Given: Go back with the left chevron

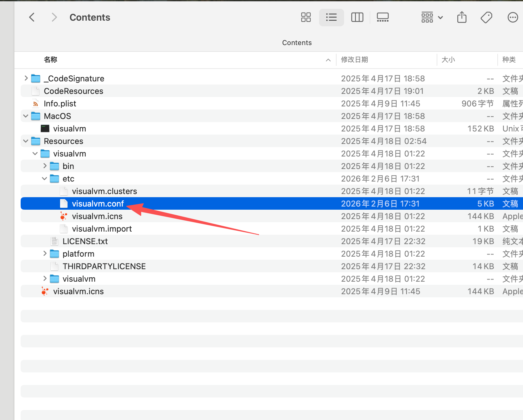Looking at the screenshot, I should point(32,17).
